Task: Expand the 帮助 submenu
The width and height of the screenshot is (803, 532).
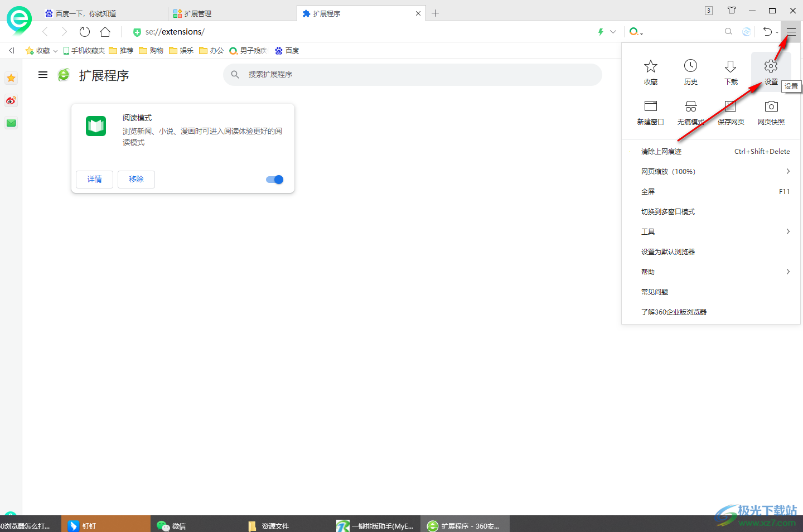Action: click(x=711, y=272)
